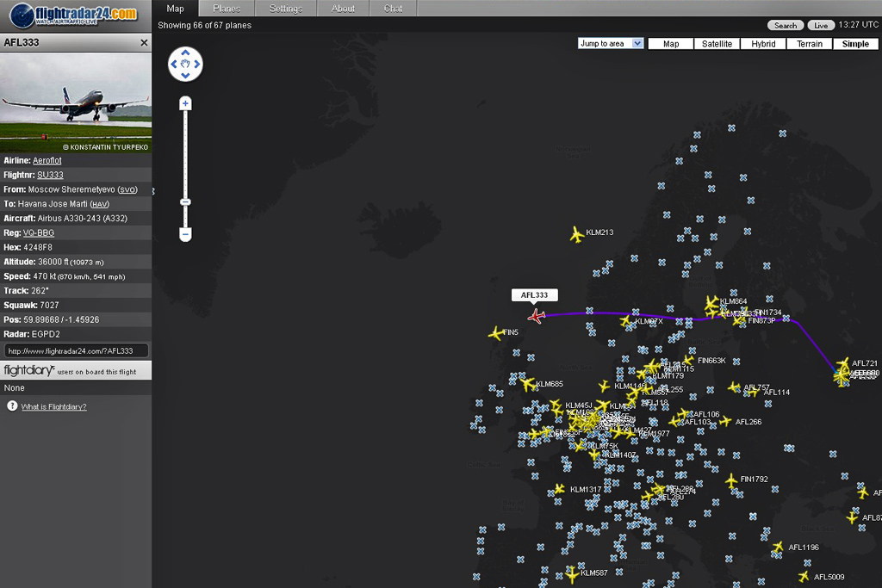This screenshot has width=882, height=588.
Task: Click the Aeroflot airline link
Action: 47,161
